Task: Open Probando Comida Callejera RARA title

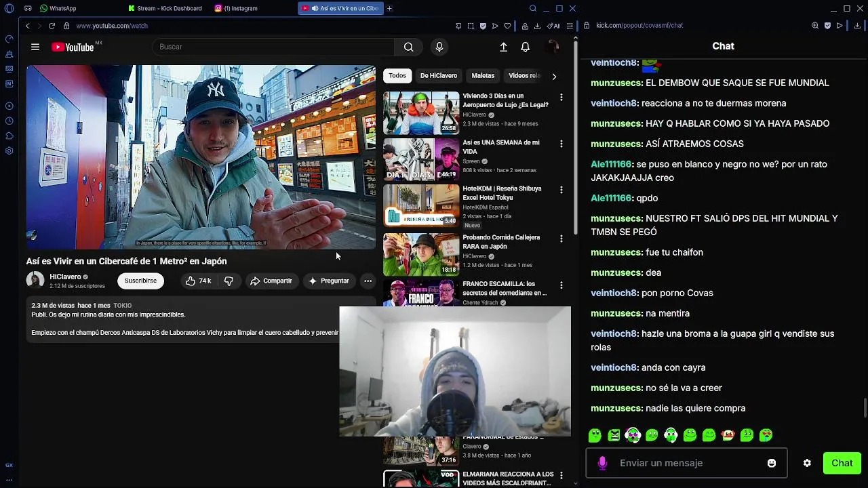Action: pos(501,242)
